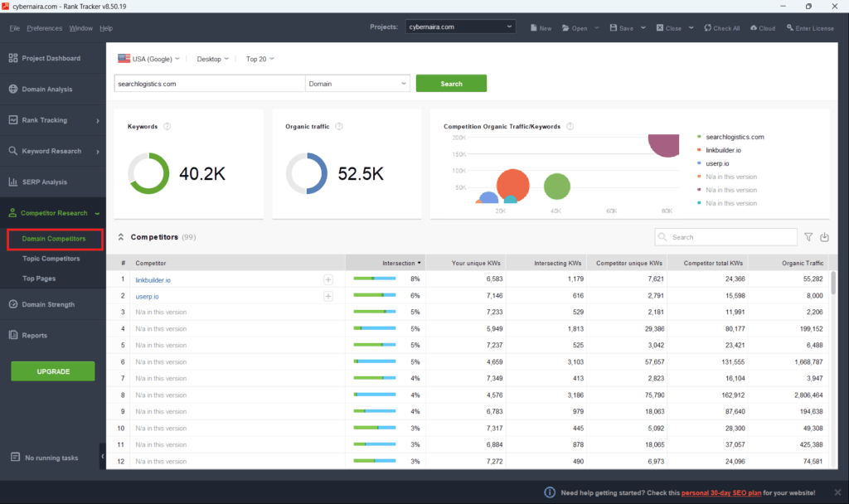Click the searchlogistics.com domain input field
849x504 pixels.
(210, 84)
